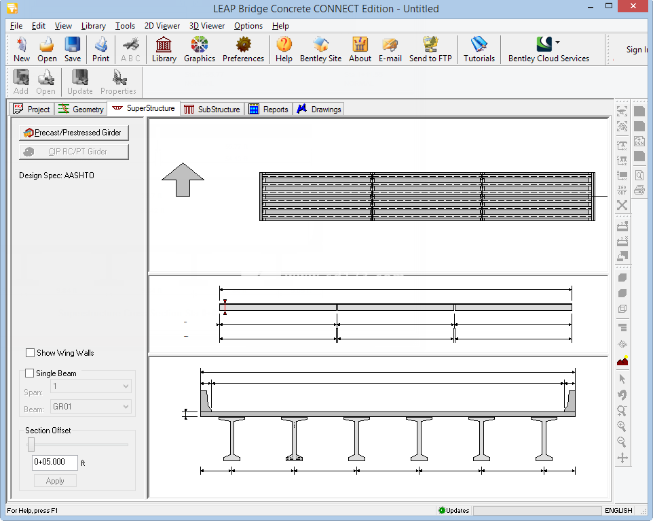This screenshot has width=661, height=526.
Task: Open the Library from the toolbar
Action: click(x=164, y=49)
